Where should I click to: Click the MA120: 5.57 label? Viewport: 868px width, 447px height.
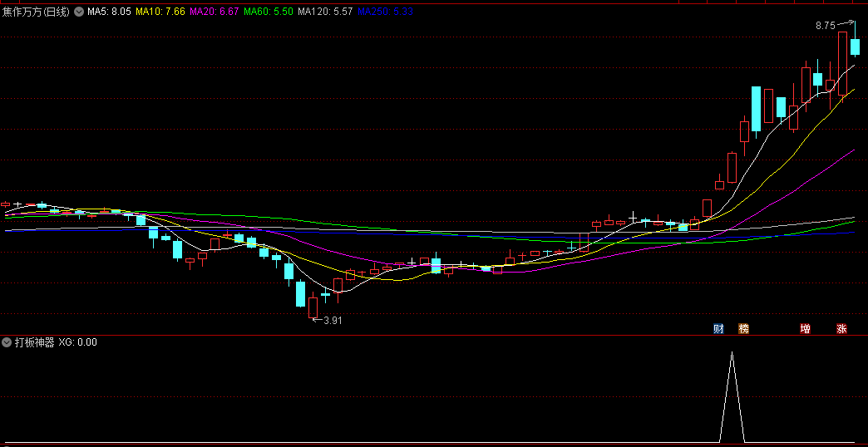coord(326,12)
